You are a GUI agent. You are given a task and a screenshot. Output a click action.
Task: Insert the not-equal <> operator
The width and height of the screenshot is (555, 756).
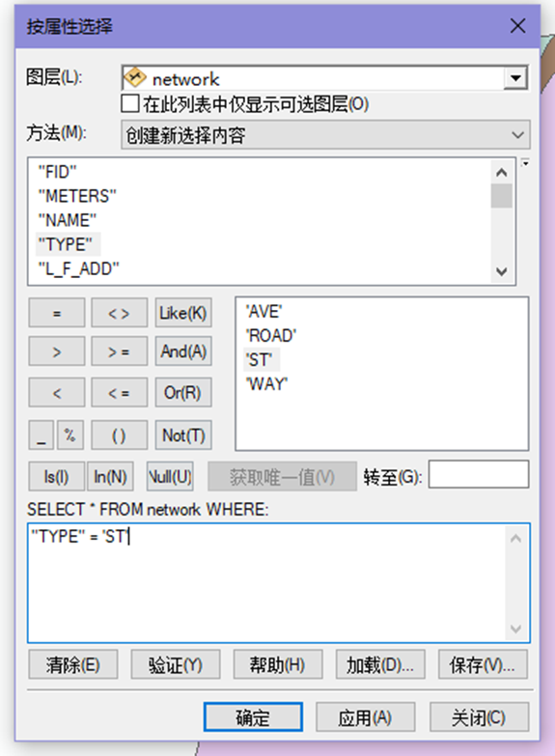point(119,313)
